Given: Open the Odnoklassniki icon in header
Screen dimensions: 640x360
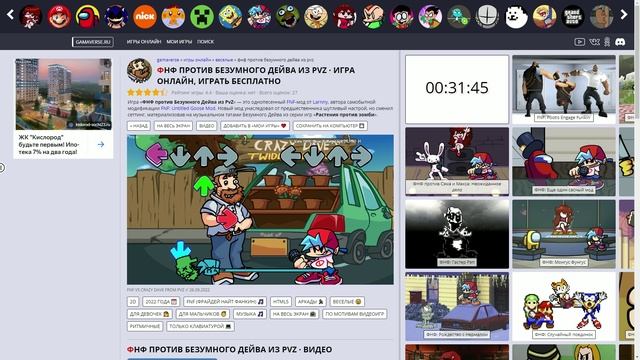Looking at the screenshot, I should point(607,42).
